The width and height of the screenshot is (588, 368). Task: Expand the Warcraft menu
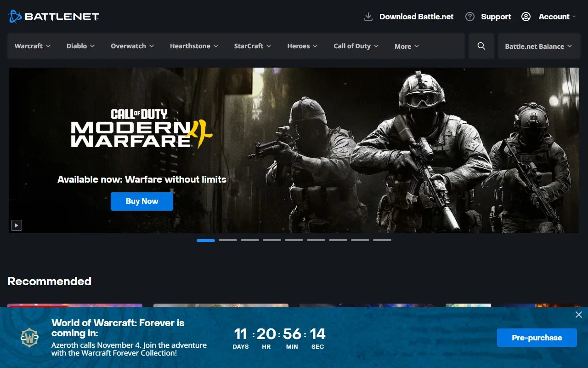point(33,46)
